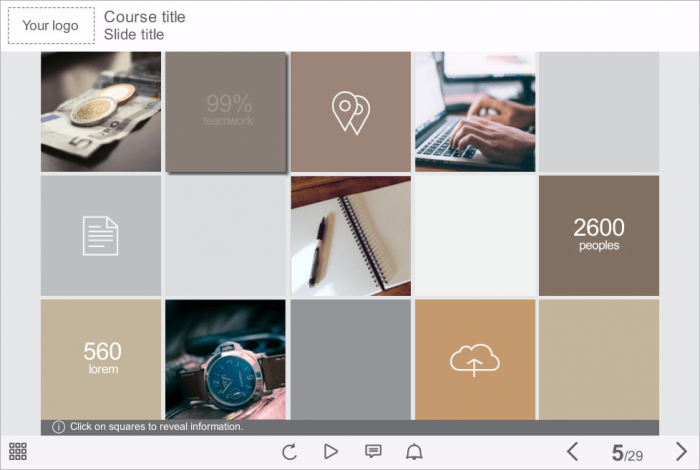Click the coins and banknote photo tile

click(101, 112)
